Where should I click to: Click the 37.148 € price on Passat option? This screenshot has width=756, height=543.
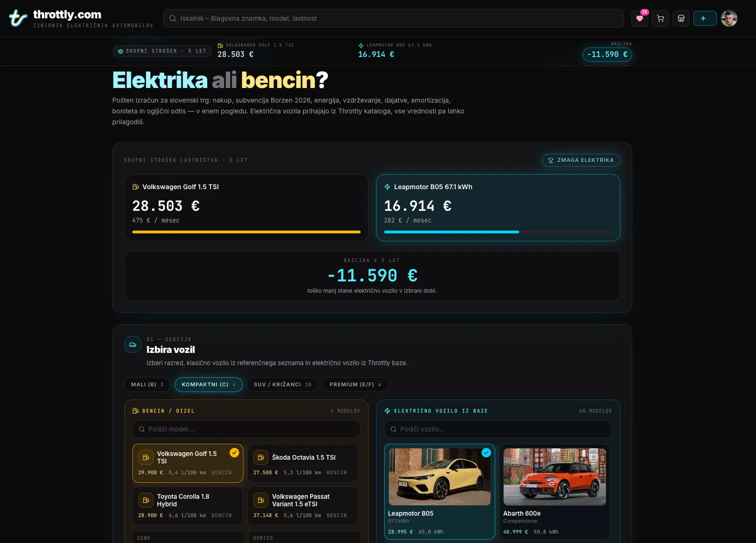(265, 516)
